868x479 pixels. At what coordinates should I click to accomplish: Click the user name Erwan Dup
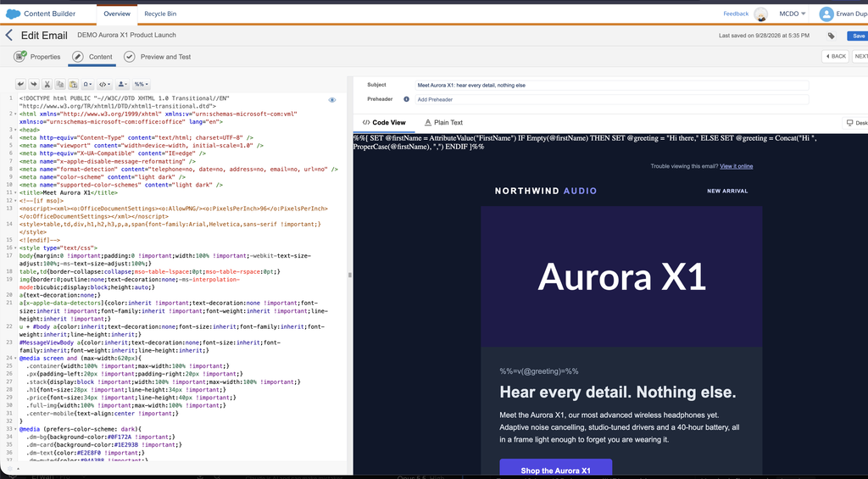pos(853,14)
